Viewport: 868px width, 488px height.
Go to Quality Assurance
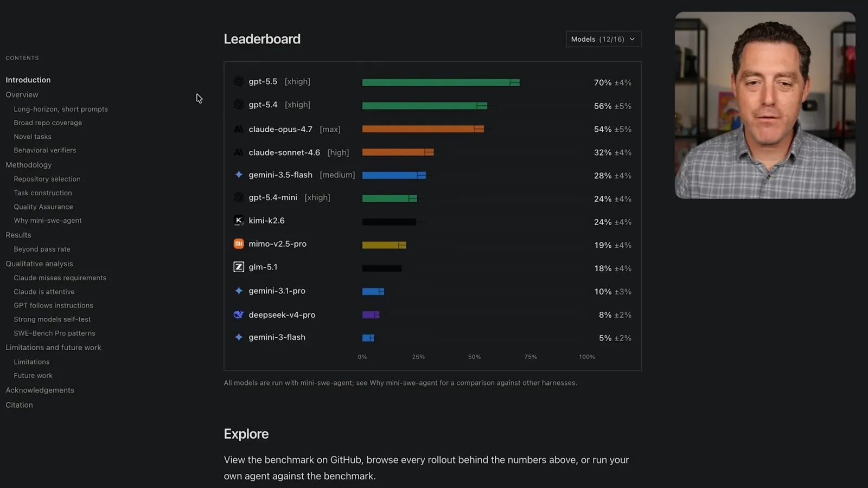tap(43, 207)
